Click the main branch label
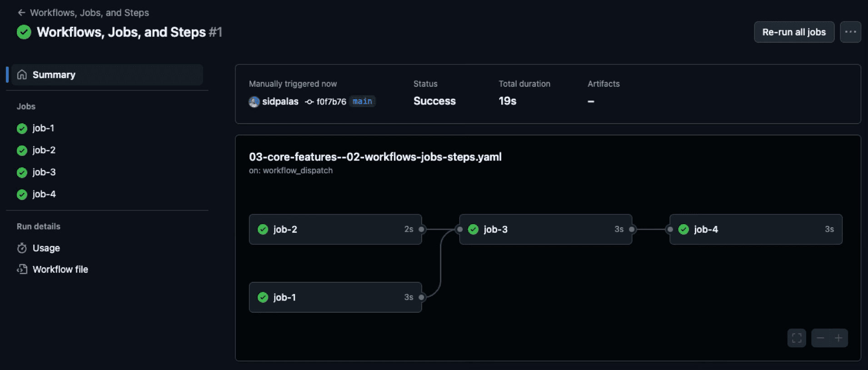Image resolution: width=868 pixels, height=370 pixels. click(x=362, y=101)
